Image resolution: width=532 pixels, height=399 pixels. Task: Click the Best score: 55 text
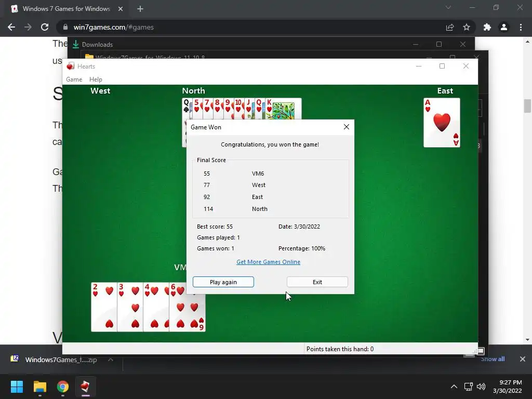(x=215, y=227)
